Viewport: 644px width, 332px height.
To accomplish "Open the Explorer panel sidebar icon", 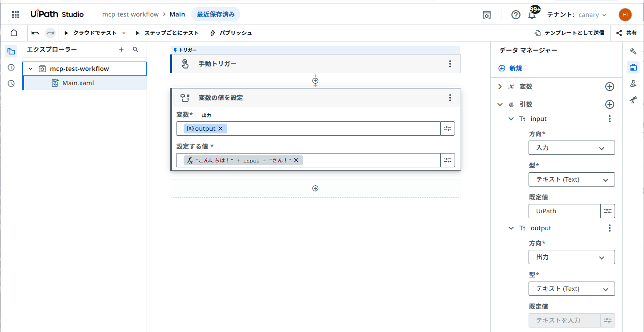I will click(11, 51).
